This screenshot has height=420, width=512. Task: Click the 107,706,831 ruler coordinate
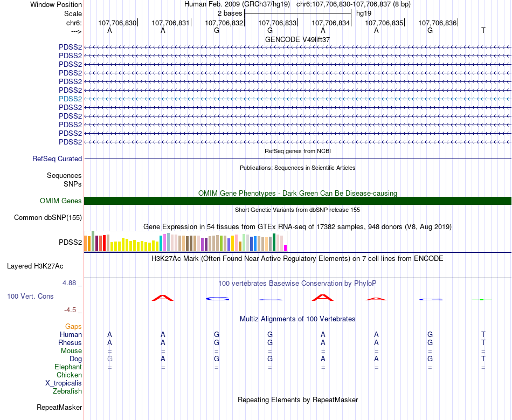pyautogui.click(x=170, y=23)
